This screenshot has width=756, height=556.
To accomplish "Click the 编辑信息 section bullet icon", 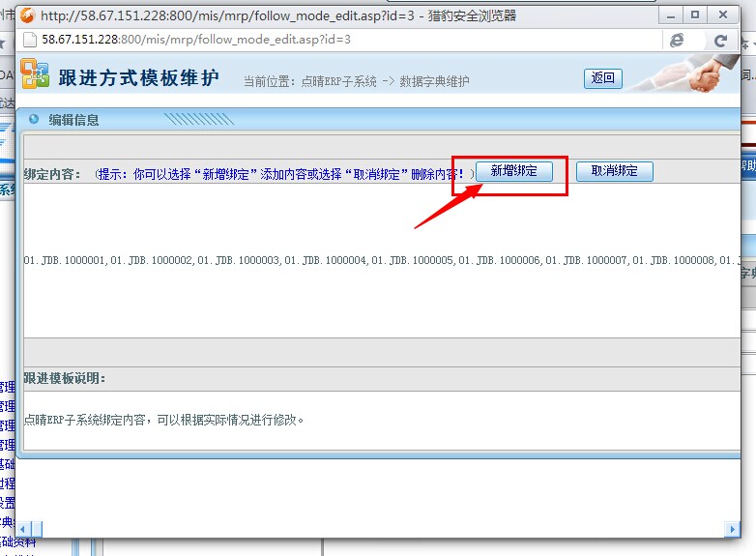I will tap(34, 120).
